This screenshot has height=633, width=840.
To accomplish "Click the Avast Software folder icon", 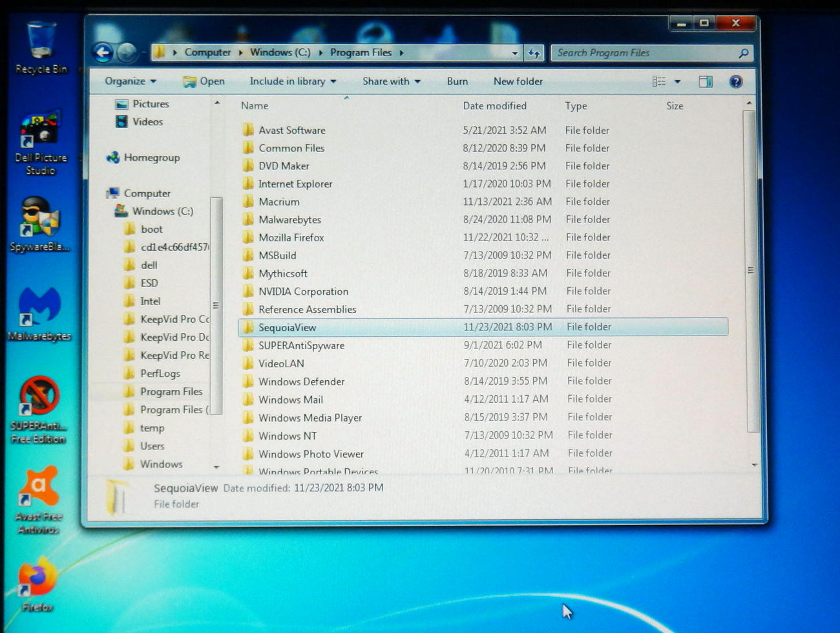I will tap(248, 130).
